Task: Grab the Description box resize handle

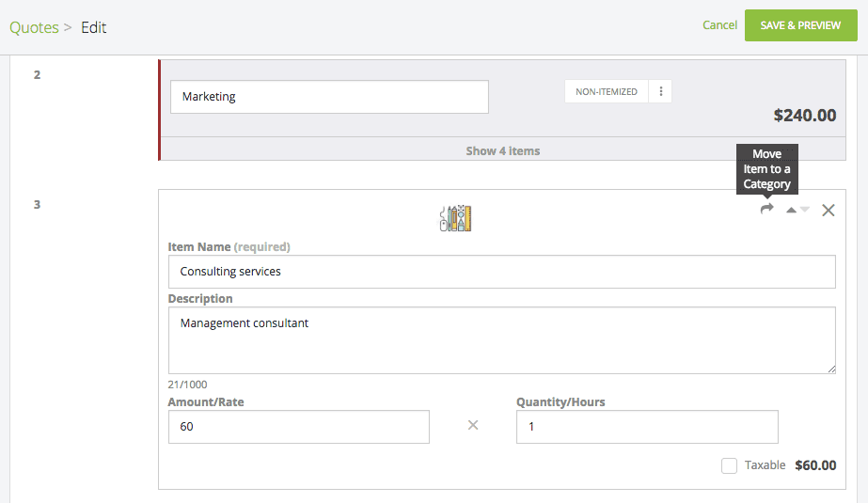Action: 830,369
